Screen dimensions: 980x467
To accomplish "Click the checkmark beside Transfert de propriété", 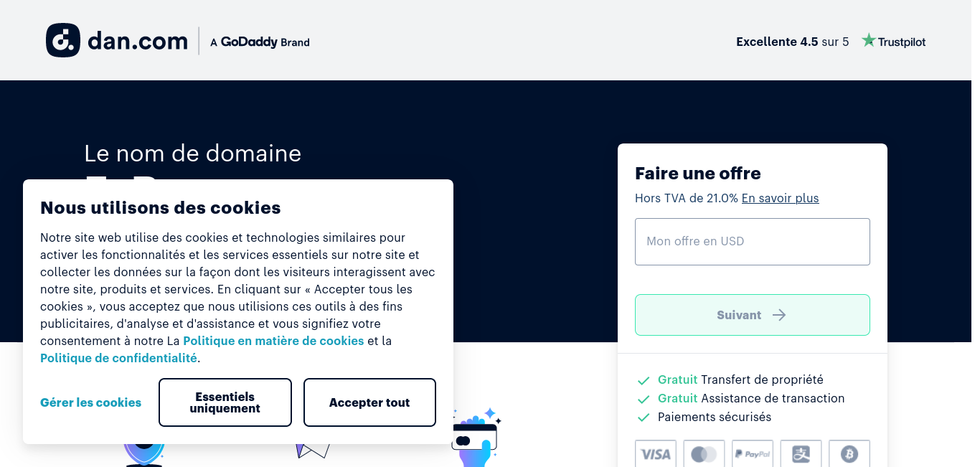I will pos(644,380).
